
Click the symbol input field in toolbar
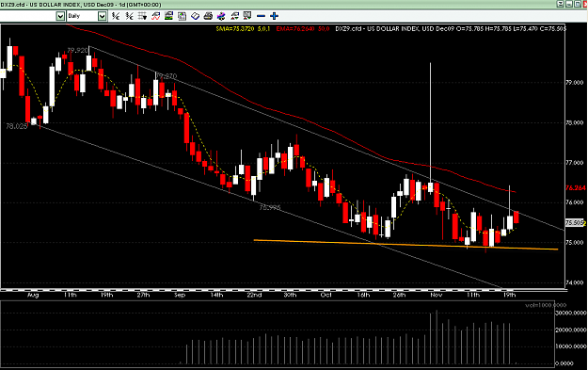click(x=28, y=16)
